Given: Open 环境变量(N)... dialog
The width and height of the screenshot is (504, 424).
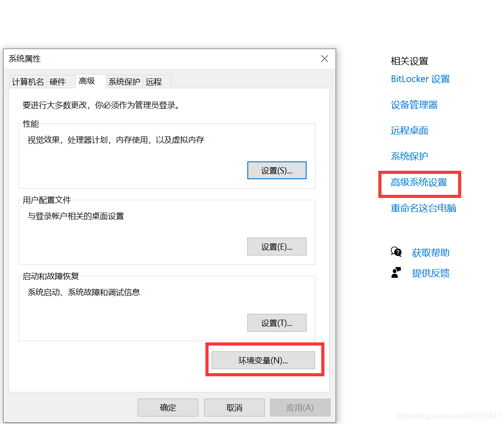Looking at the screenshot, I should point(263,360).
